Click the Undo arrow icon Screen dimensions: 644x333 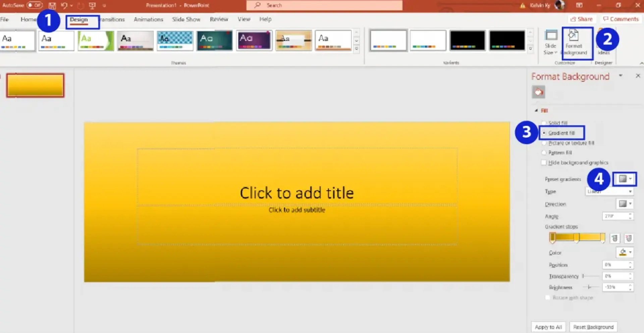(64, 5)
